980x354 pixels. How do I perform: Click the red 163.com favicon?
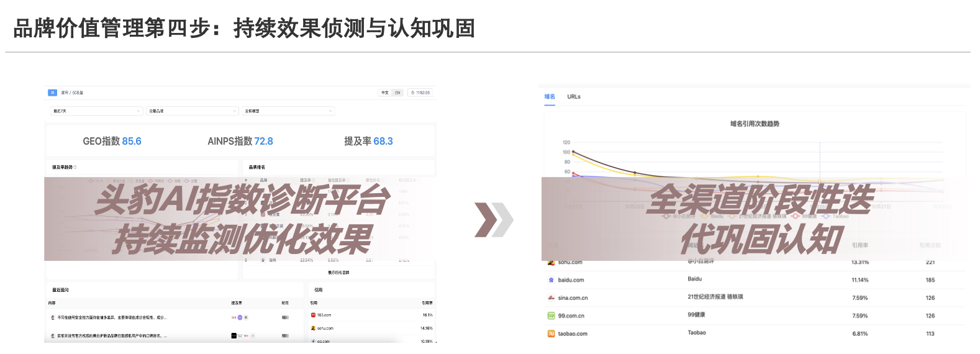click(x=314, y=315)
